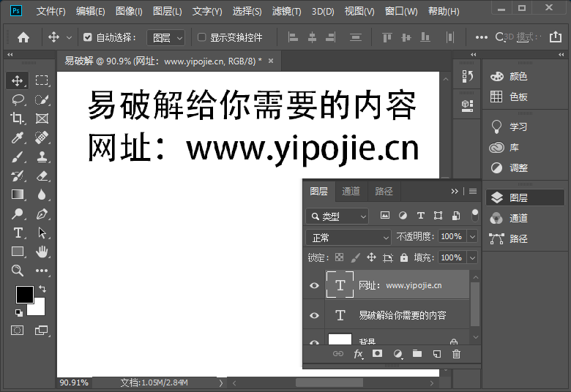
Task: Enable the 显示变换控件 checkbox
Action: (x=201, y=37)
